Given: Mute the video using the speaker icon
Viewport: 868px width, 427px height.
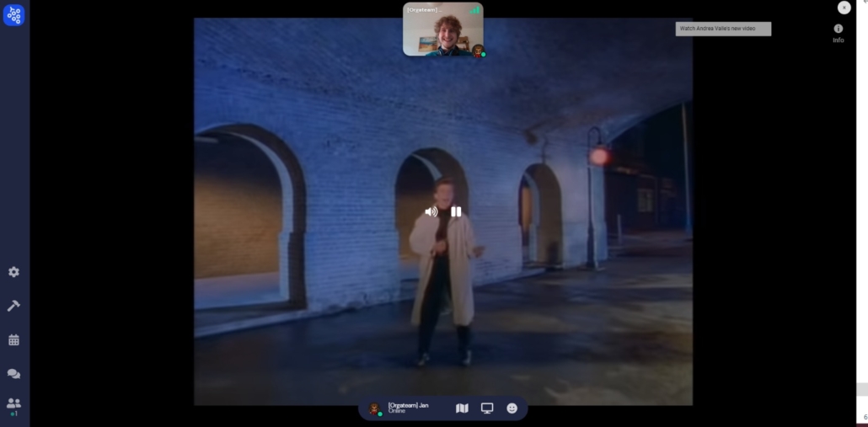Looking at the screenshot, I should tap(431, 212).
